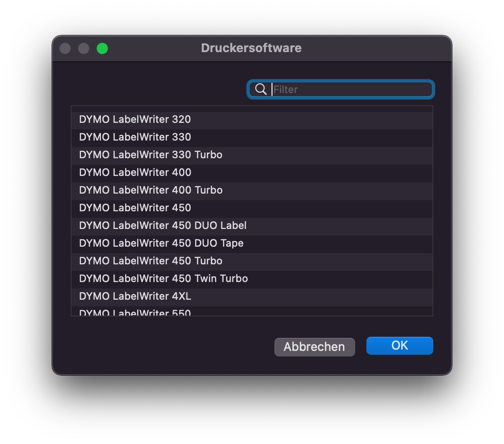Click the magnifying glass search icon

tap(260, 89)
